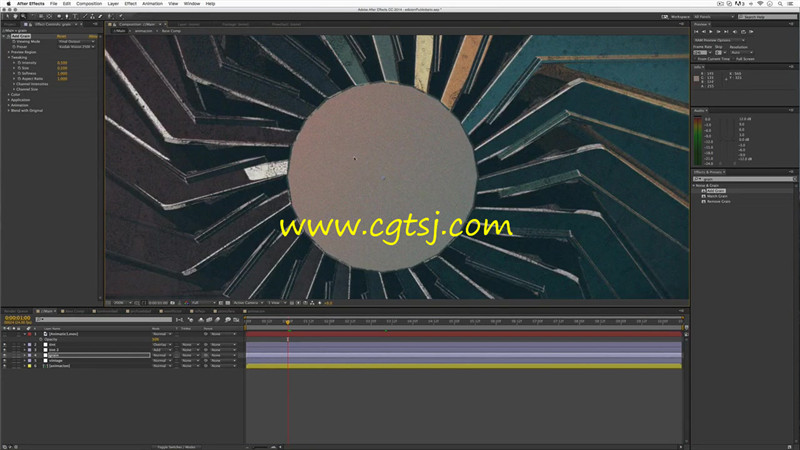Toggle Frame Blending icon in timeline
Viewport: 800px width, 450px height.
(209, 319)
